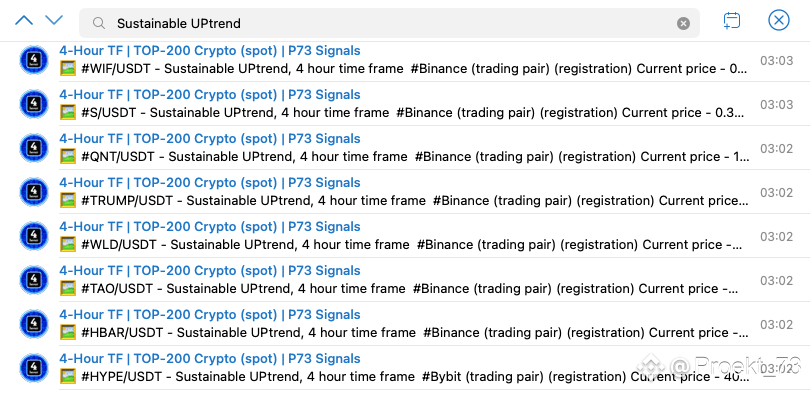Jump to next search result with down arrow
This screenshot has height=393, width=810.
coord(54,21)
